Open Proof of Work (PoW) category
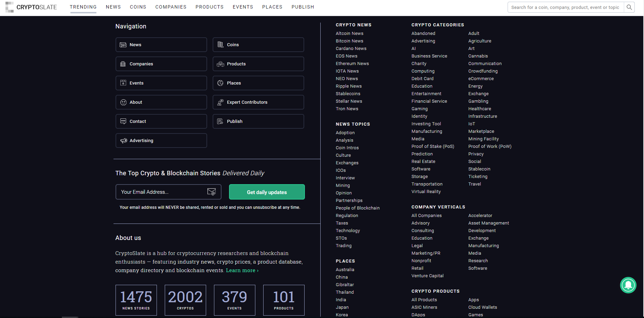The image size is (644, 318). pos(490,147)
